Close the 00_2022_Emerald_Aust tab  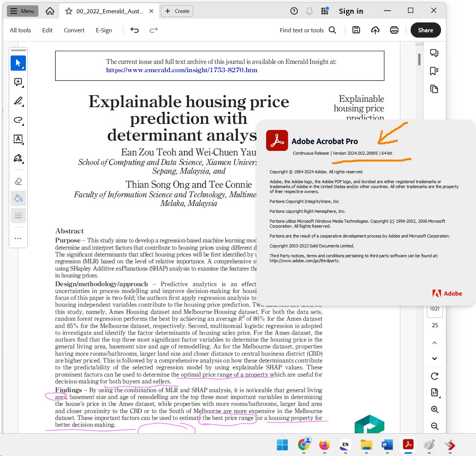point(151,11)
